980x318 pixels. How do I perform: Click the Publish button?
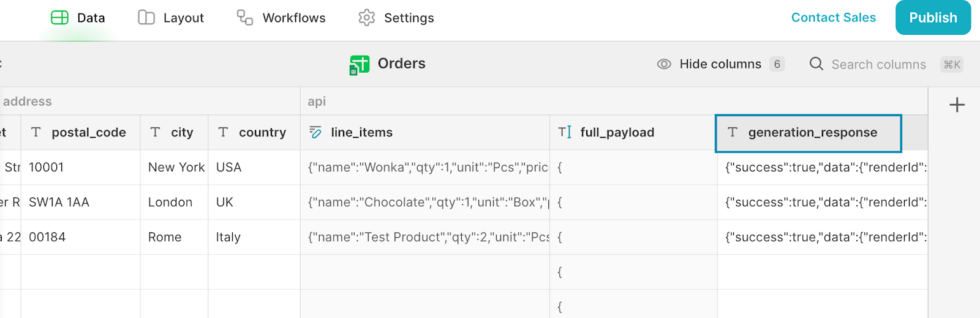point(933,18)
